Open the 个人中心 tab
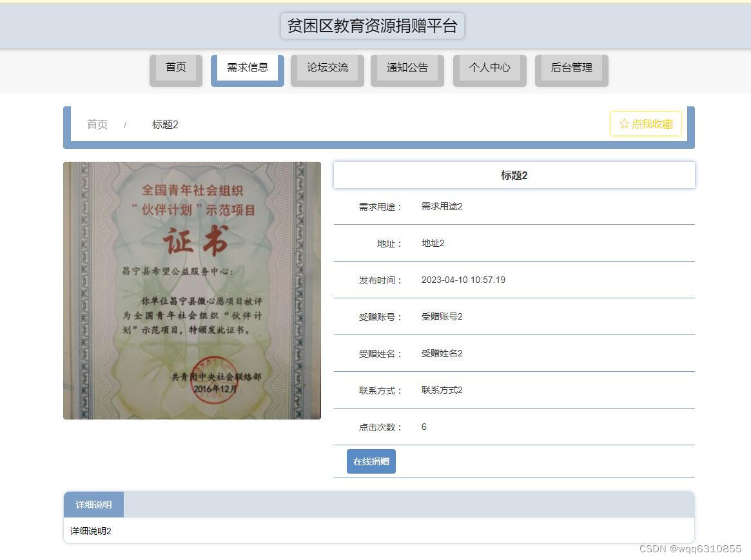Viewport: 751px width, 560px height. coord(489,70)
